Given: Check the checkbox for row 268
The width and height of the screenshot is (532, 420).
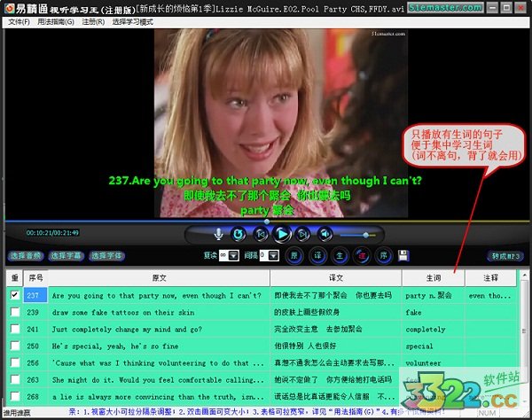Looking at the screenshot, I should pos(14,396).
